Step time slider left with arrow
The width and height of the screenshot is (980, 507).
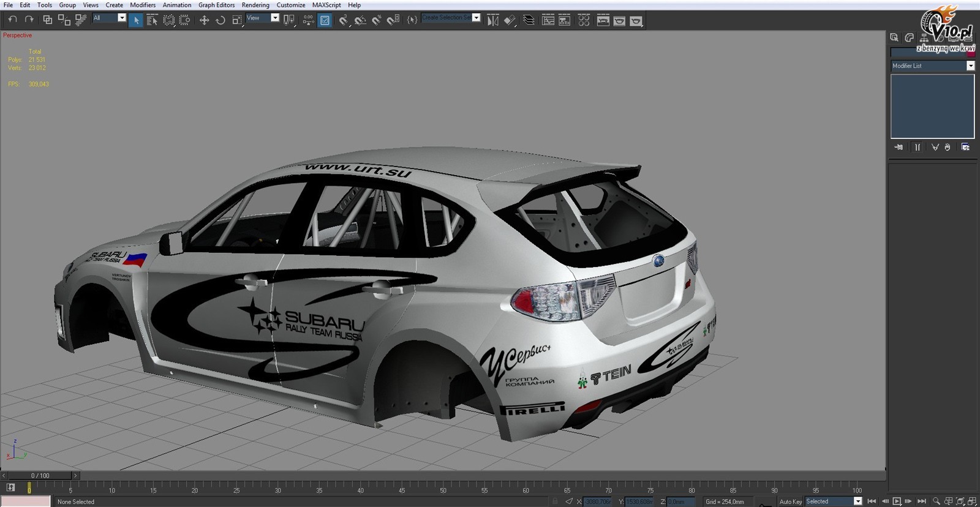pos(4,475)
